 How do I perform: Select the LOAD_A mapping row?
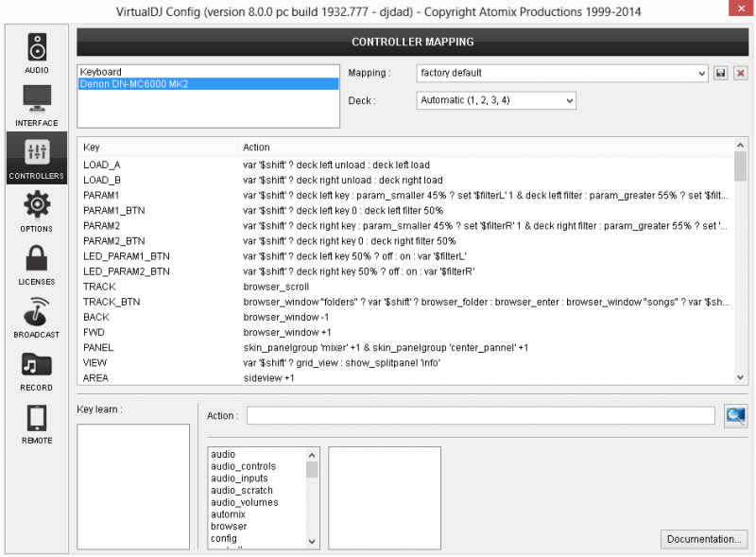point(102,165)
